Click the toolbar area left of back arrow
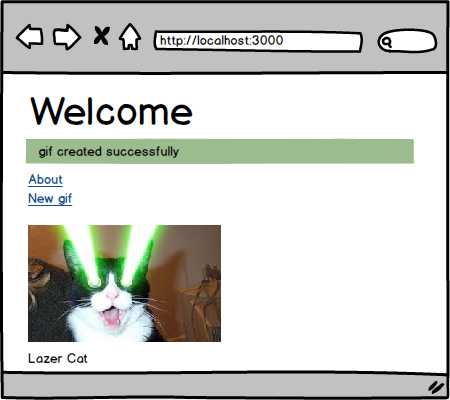The height and width of the screenshot is (400, 450). (x=9, y=37)
